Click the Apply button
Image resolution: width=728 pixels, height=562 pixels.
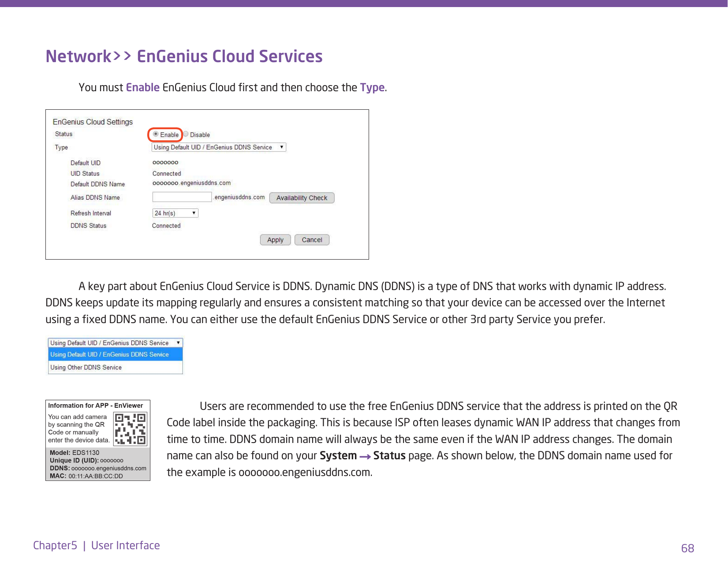[x=275, y=240]
